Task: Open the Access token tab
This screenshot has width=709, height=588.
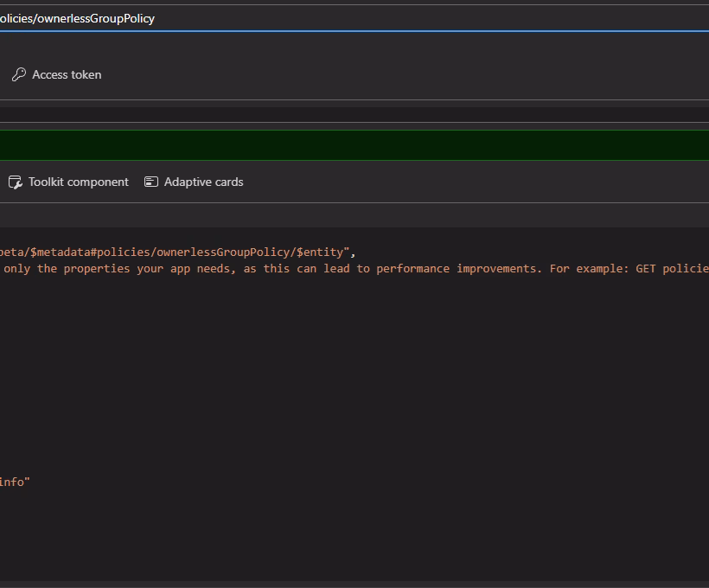Action: tap(67, 75)
